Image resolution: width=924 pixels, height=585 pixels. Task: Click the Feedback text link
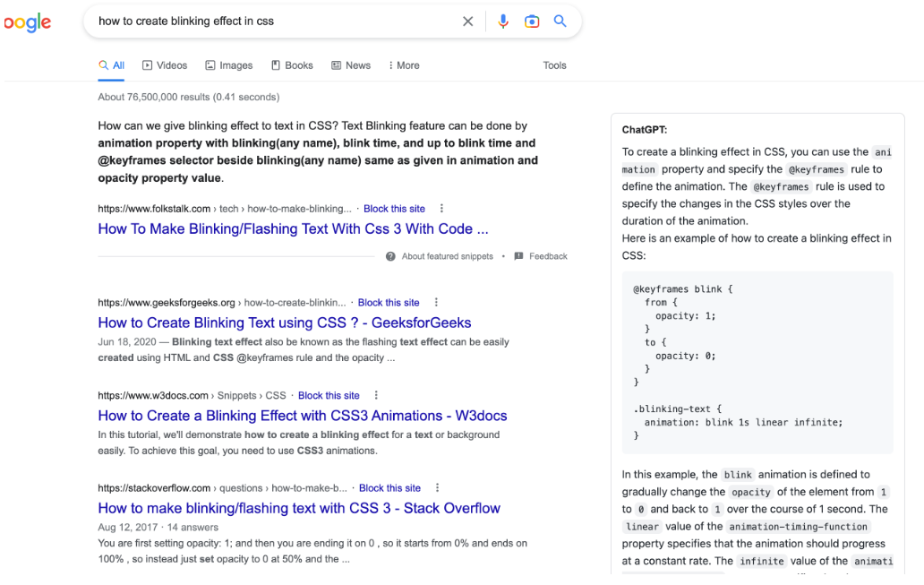point(548,256)
